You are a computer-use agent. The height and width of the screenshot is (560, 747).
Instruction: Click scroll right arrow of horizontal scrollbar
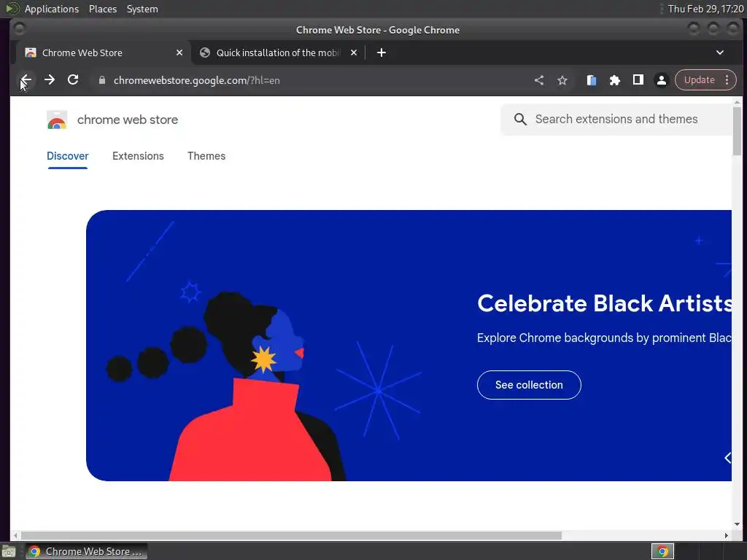726,535
